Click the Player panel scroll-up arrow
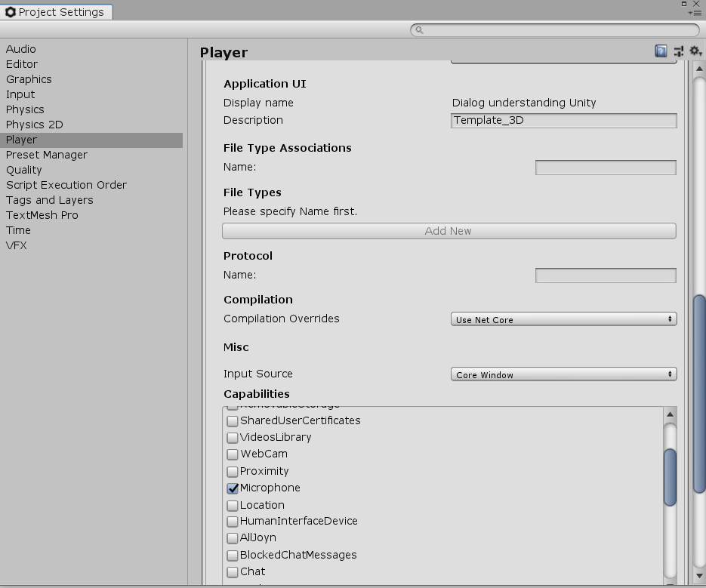This screenshot has height=588, width=706. (699, 70)
